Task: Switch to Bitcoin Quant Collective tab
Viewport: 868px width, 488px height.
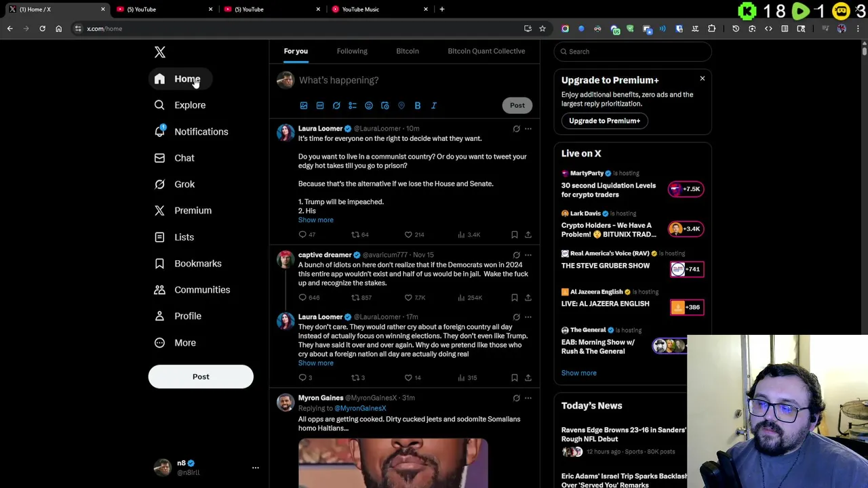Action: click(x=486, y=51)
